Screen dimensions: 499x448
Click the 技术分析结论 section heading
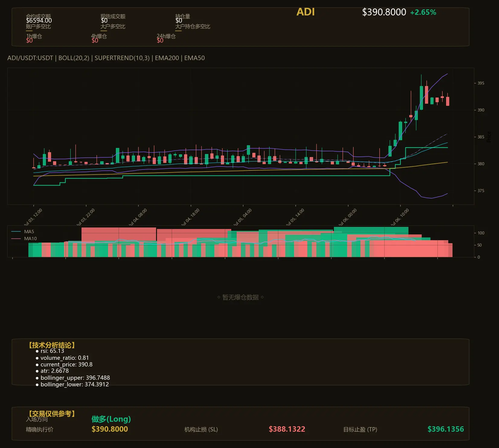click(x=52, y=345)
